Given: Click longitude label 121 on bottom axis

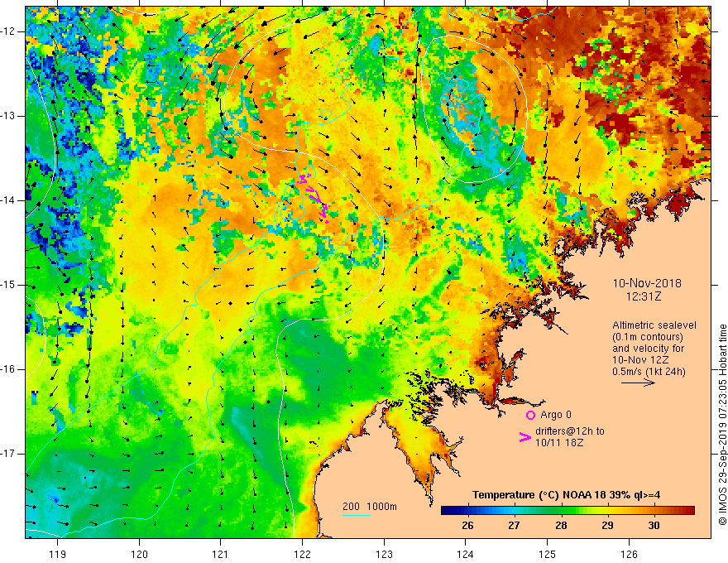Looking at the screenshot, I should 220,554.
